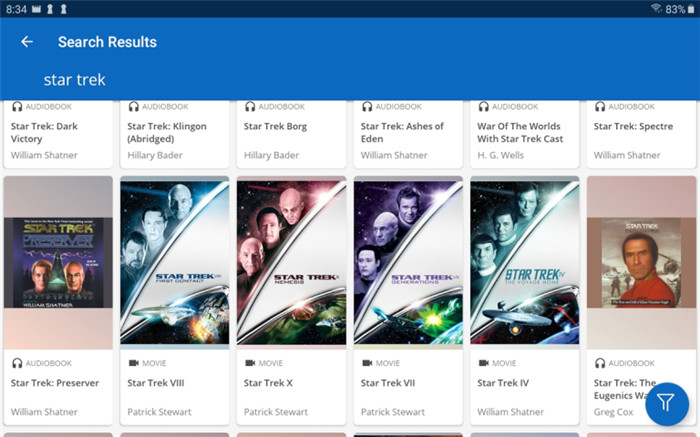This screenshot has width=700, height=437.
Task: Open Star Trek The Voyage Home poster
Action: pos(525,262)
